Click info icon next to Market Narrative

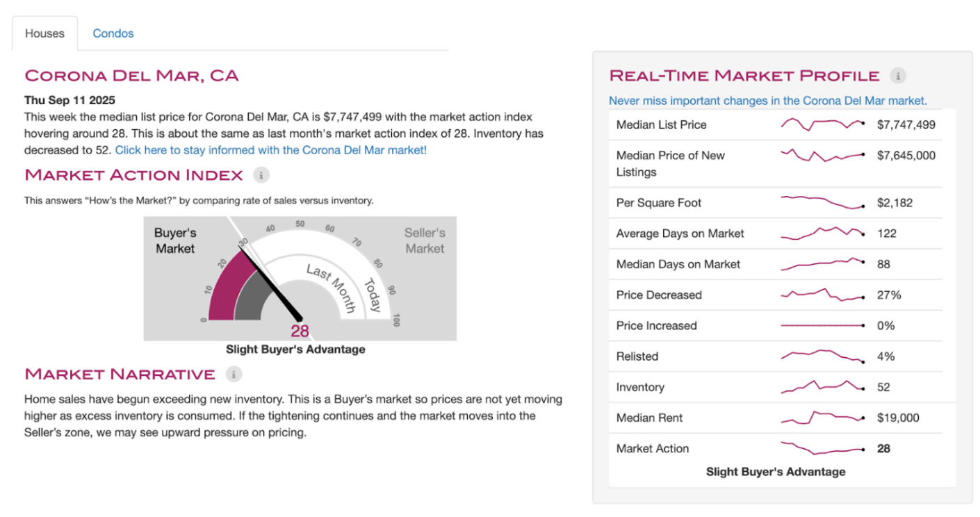coord(234,375)
